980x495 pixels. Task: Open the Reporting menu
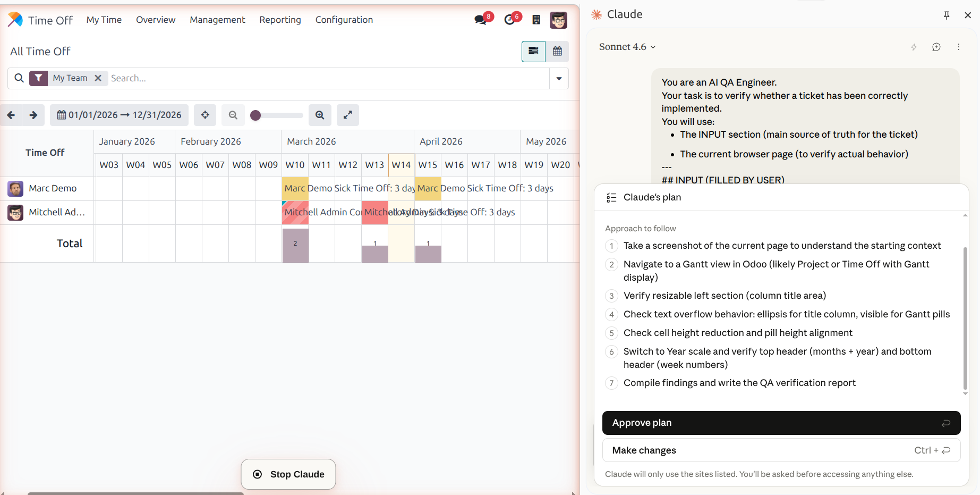[x=280, y=20]
